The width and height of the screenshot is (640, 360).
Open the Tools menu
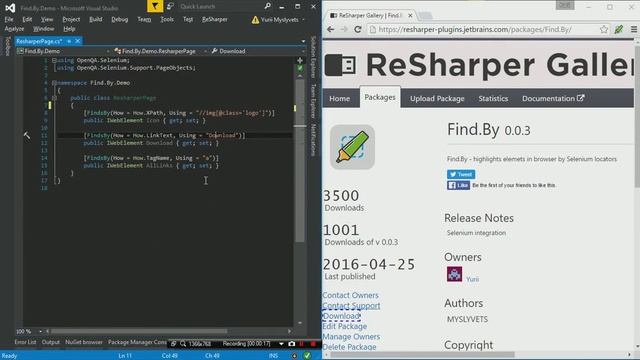tap(167, 19)
